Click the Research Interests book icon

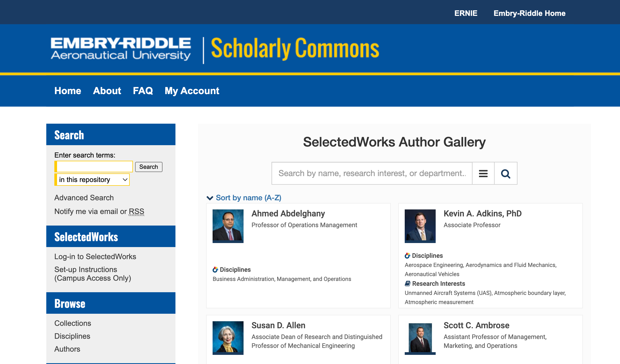click(408, 283)
